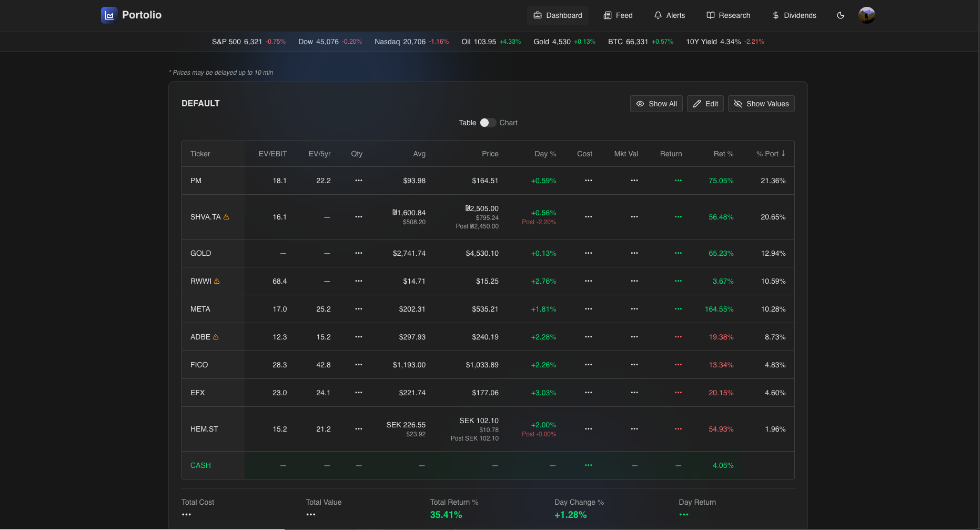Screen dimensions: 980x530
Task: Click the FICO ticker
Action: [199, 365]
